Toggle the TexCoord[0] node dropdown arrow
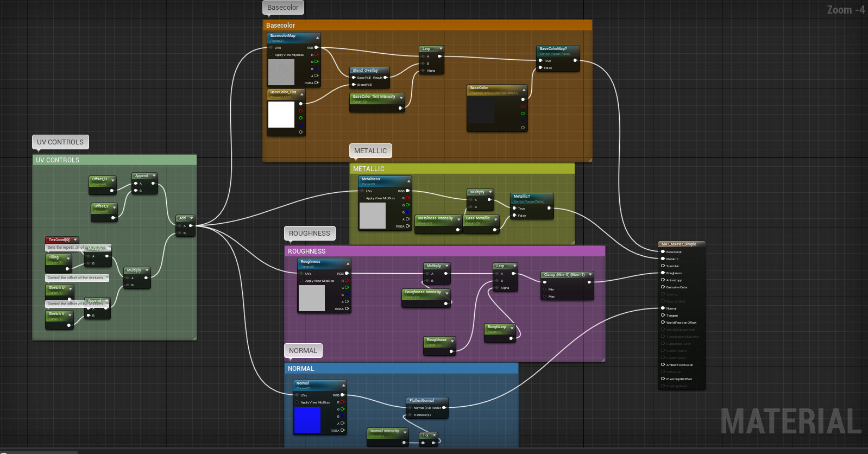868x454 pixels. click(x=76, y=240)
